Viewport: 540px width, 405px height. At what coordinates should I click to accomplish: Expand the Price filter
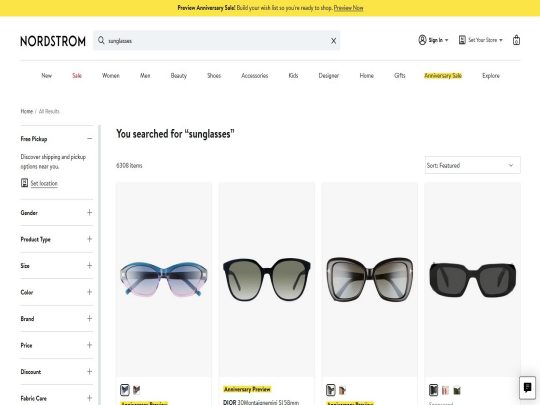90,345
